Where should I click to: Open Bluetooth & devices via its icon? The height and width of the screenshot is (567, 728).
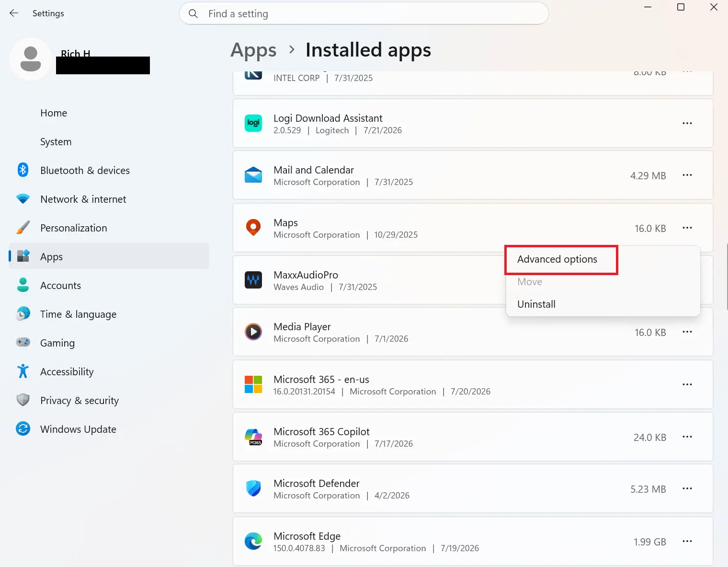[x=23, y=170]
